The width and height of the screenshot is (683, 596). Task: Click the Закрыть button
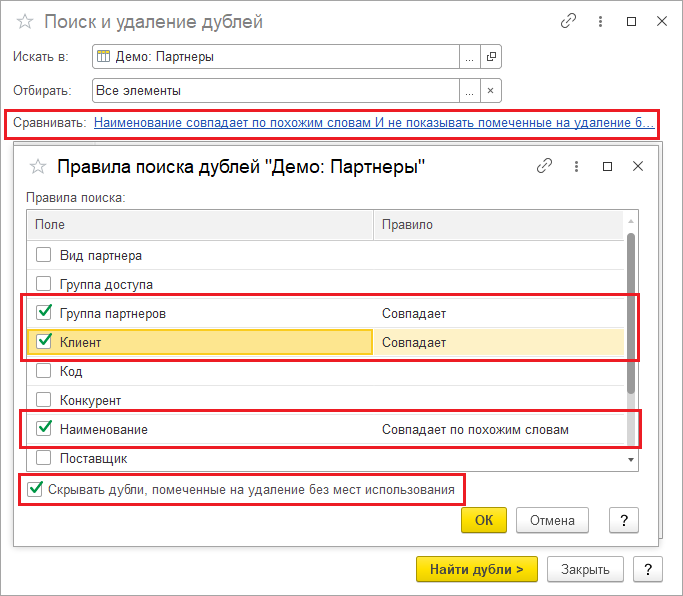click(x=585, y=569)
